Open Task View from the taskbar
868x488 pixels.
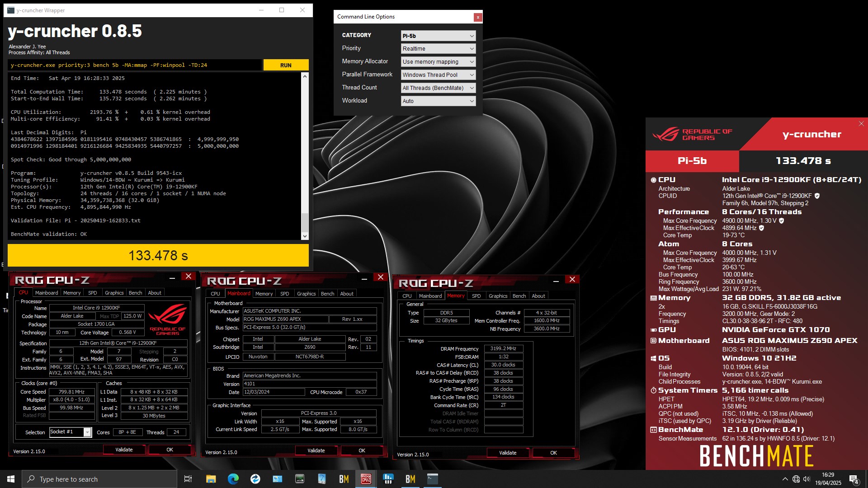(x=188, y=479)
